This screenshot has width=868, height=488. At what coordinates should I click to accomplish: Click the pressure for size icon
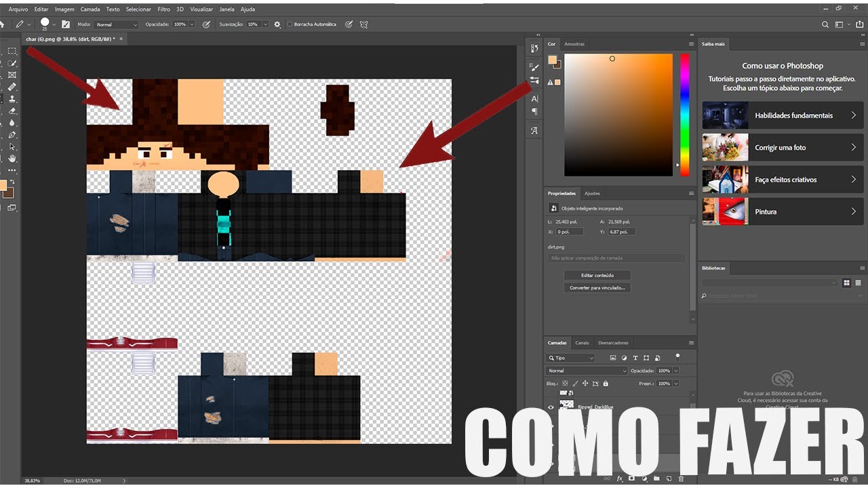(349, 24)
